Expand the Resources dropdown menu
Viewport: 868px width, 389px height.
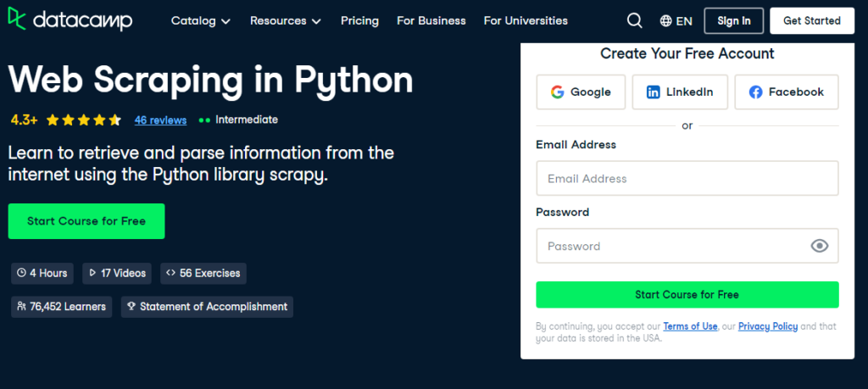click(x=285, y=21)
